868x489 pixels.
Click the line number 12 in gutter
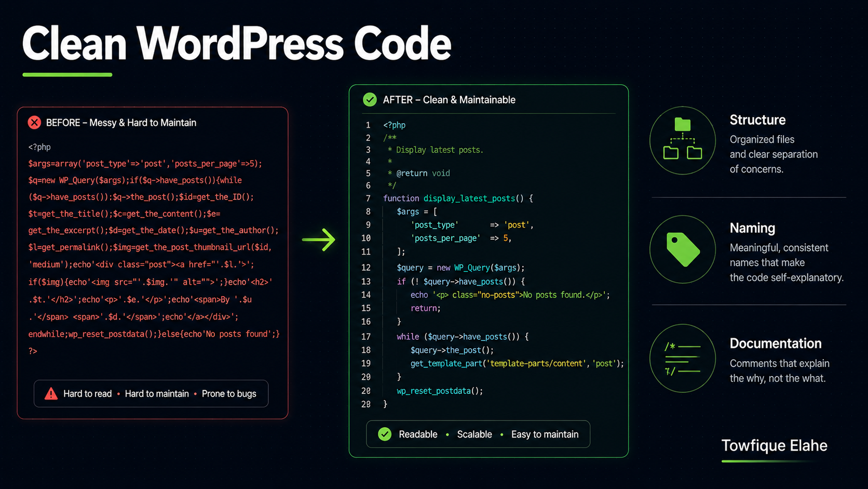[366, 268]
